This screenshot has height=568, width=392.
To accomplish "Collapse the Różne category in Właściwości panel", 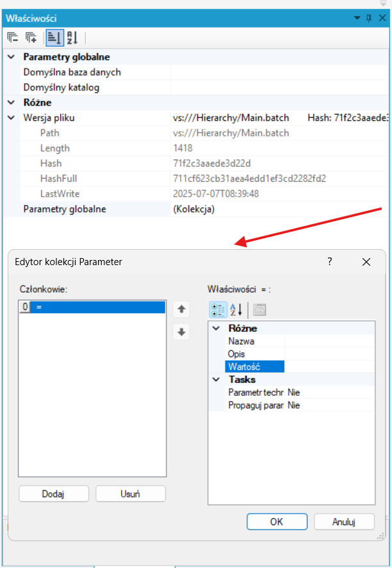I will click(x=12, y=102).
